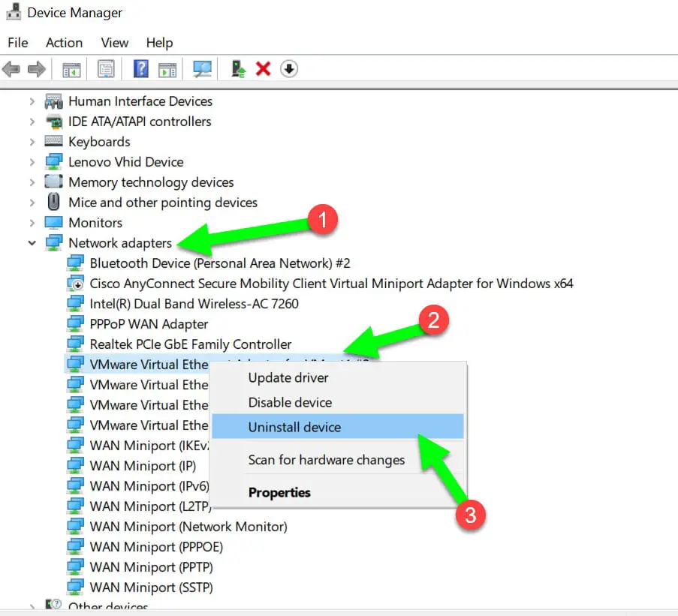Viewport: 678px width, 616px height.
Task: Click the IDE ATA/ATAPI controllers icon
Action: [54, 122]
